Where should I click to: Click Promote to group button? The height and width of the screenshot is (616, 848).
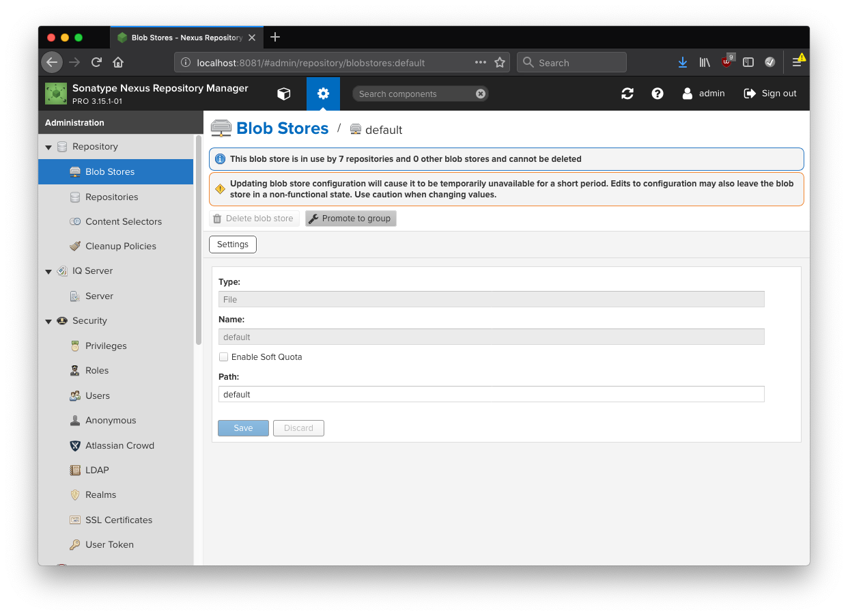pos(351,219)
